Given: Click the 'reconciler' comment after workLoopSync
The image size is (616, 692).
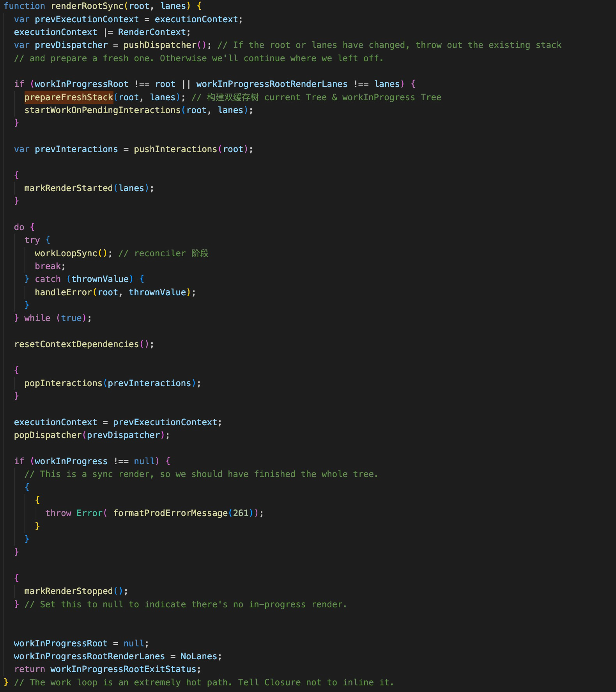Looking at the screenshot, I should (x=163, y=253).
